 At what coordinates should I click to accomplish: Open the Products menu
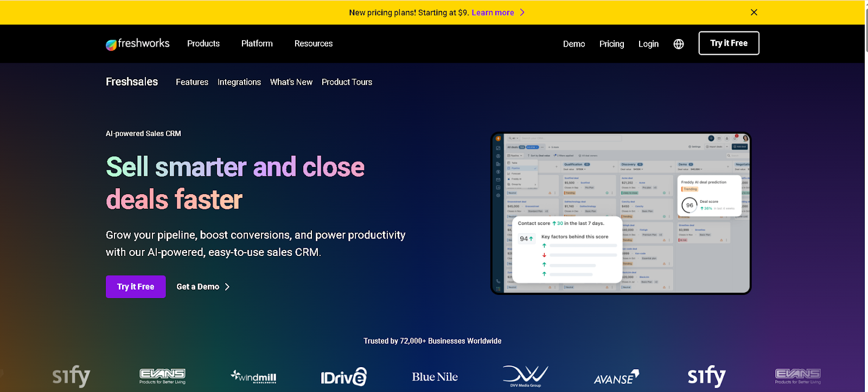click(203, 43)
